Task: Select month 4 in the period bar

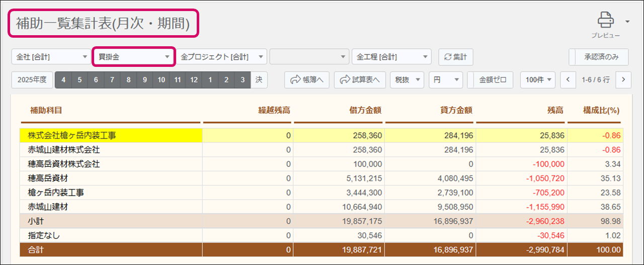Action: tap(63, 79)
